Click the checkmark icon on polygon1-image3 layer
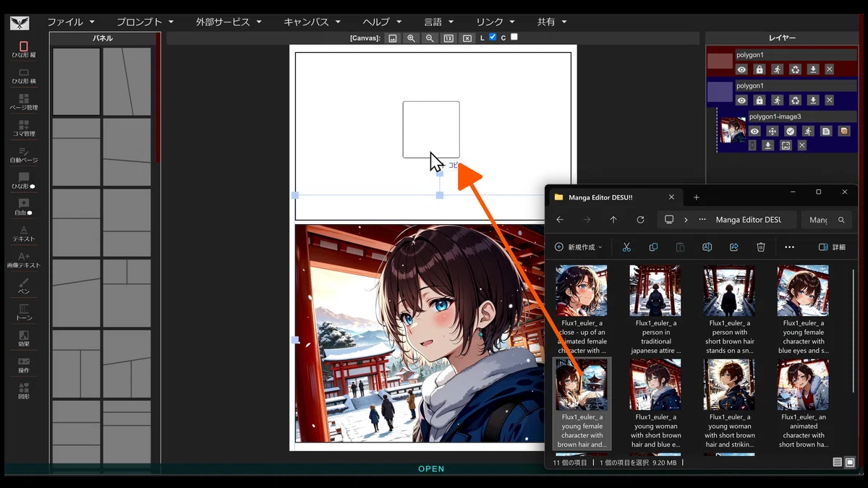This screenshot has height=488, width=868. [x=790, y=132]
